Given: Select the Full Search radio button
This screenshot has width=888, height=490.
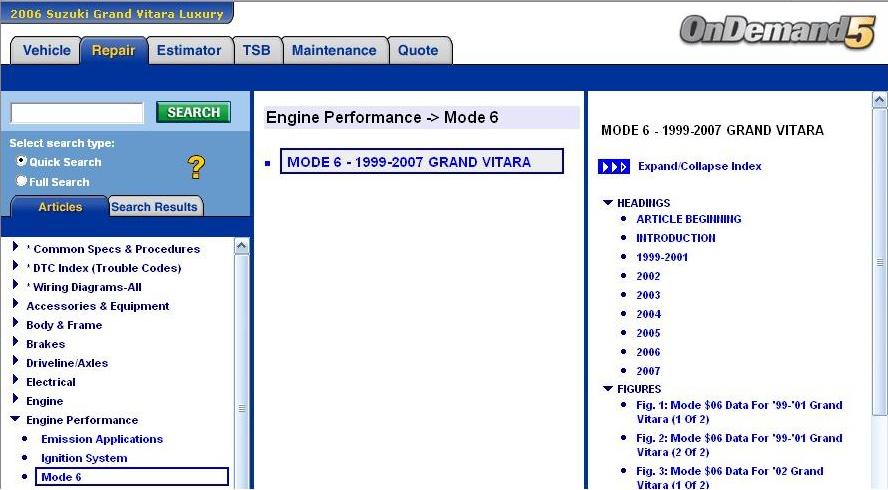Looking at the screenshot, I should tap(21, 181).
